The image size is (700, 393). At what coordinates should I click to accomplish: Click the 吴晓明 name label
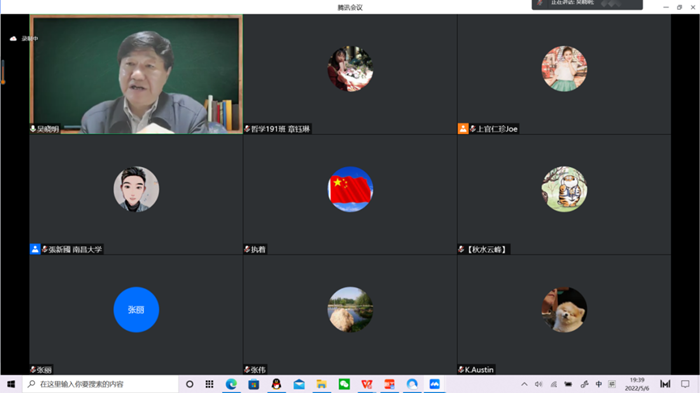click(x=48, y=129)
